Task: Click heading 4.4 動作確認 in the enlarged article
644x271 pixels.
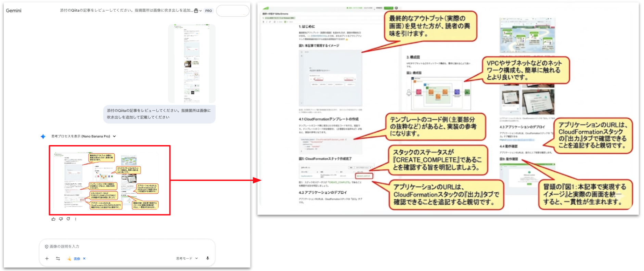Action: click(x=508, y=146)
